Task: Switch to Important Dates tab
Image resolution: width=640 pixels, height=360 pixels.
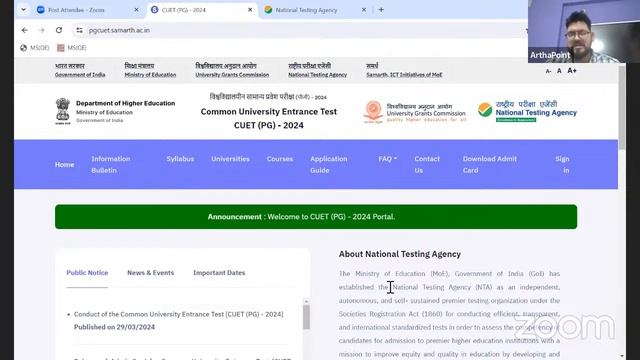Action: click(219, 273)
